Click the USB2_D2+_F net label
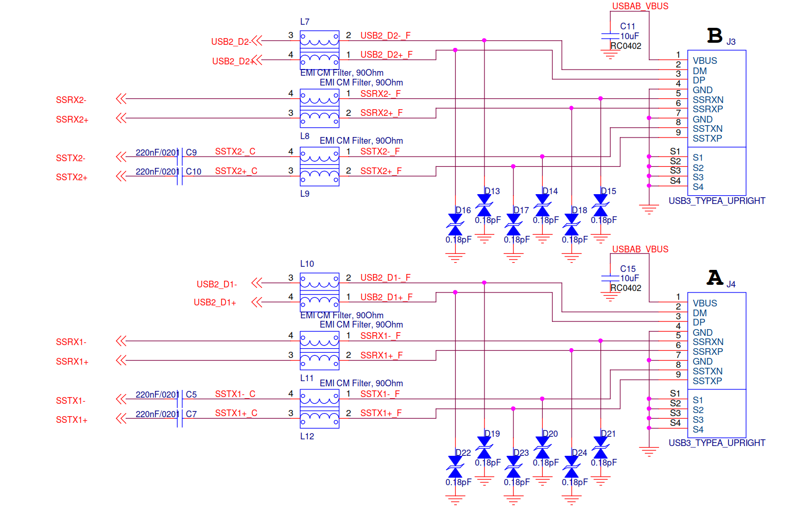812x531 pixels. tap(386, 55)
